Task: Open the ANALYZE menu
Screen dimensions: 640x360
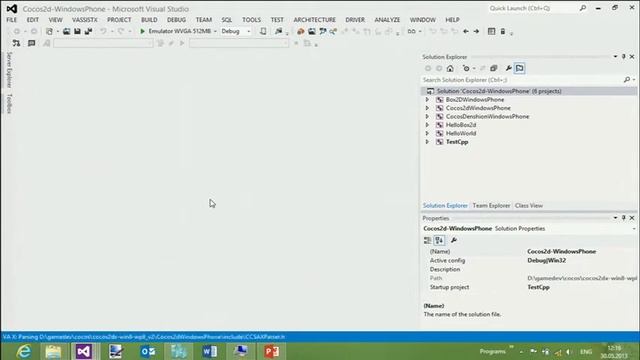Action: point(387,20)
